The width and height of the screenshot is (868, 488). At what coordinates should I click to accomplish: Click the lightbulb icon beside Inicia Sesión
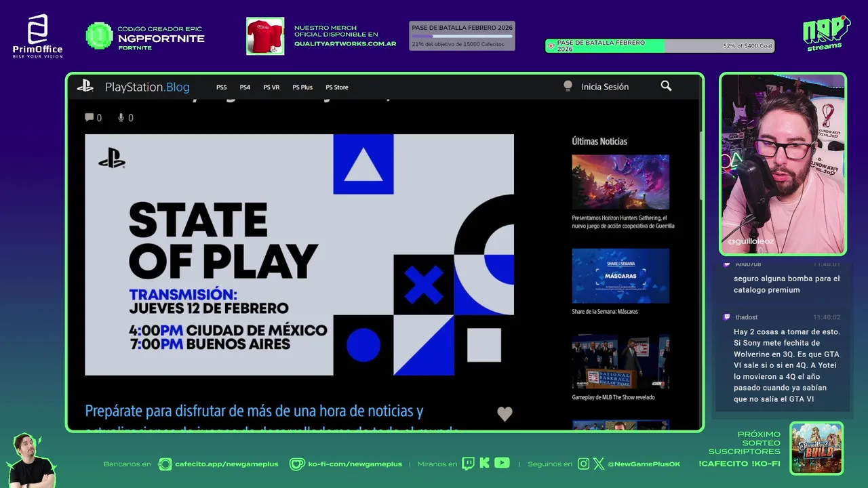pos(568,86)
